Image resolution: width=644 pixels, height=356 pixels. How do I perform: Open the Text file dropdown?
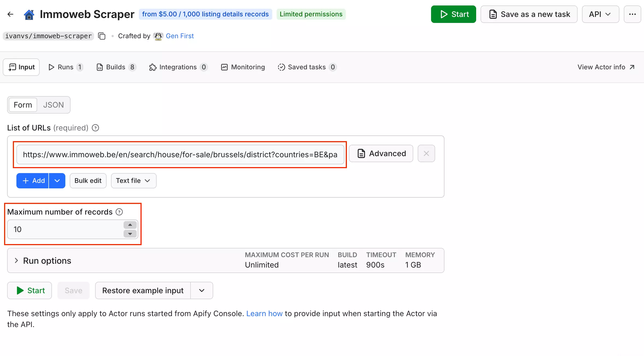(x=134, y=181)
